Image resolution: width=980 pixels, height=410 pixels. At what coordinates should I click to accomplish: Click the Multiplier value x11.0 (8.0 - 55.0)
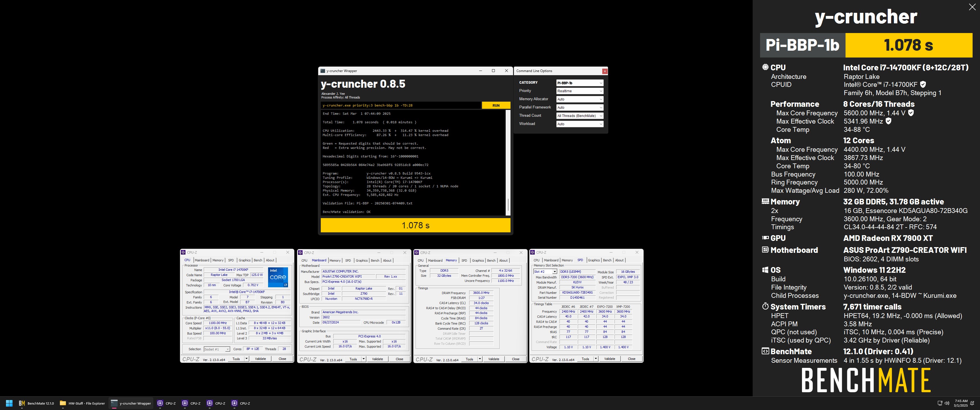point(218,328)
